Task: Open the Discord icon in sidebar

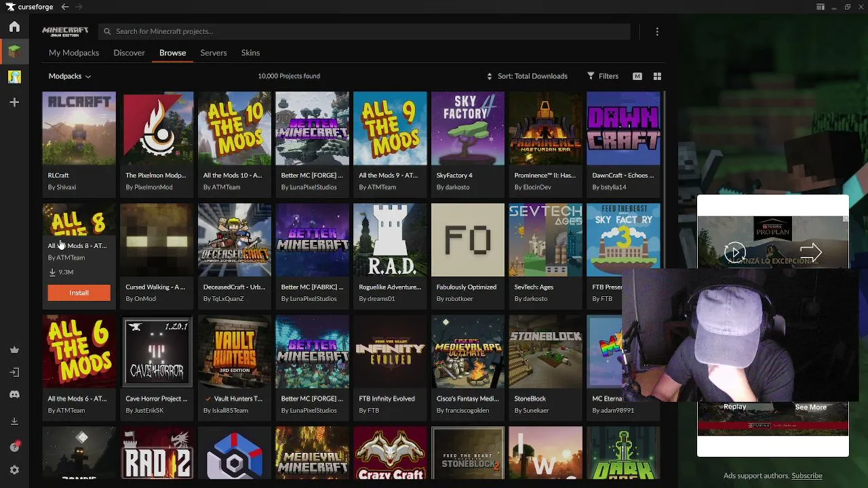Action: click(x=14, y=394)
